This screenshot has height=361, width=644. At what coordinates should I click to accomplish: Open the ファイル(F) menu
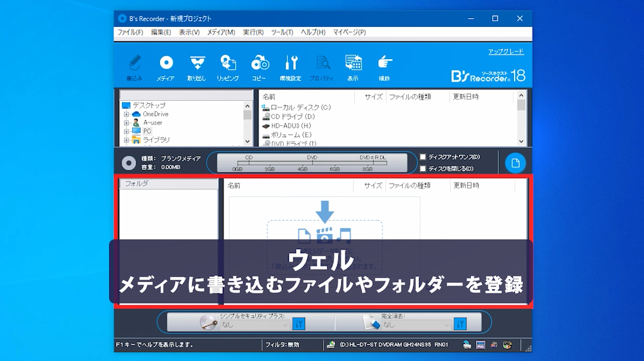point(130,32)
